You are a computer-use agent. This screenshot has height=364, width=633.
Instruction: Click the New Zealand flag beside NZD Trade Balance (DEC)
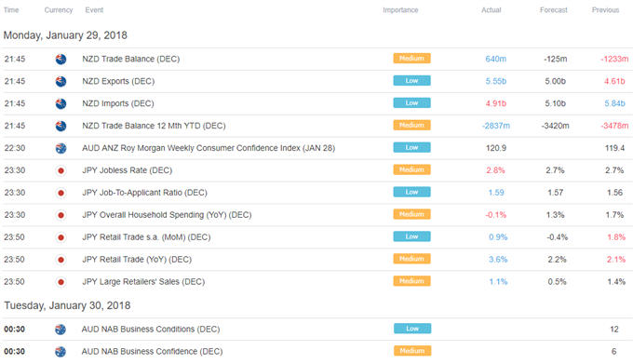click(61, 59)
